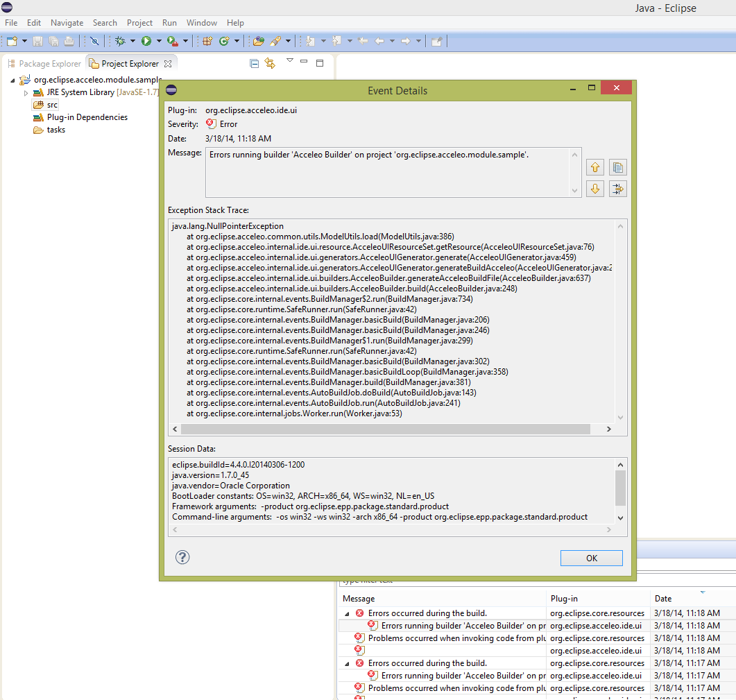Click the Forward navigation arrow icon
736x700 pixels.
pos(406,42)
